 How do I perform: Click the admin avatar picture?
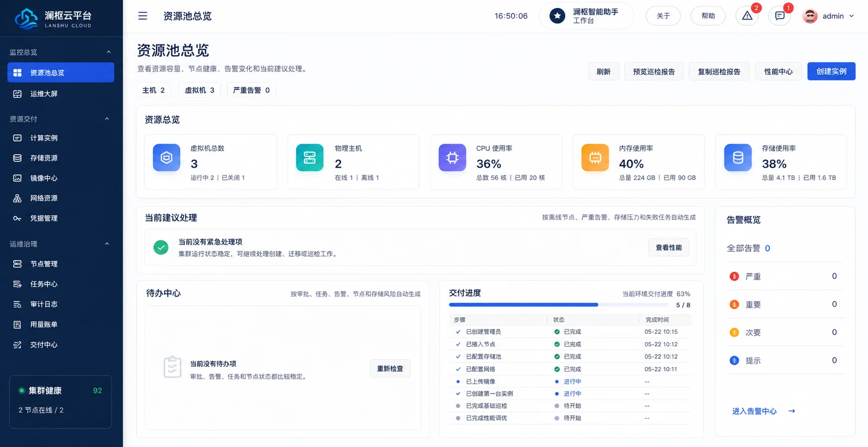pos(810,16)
